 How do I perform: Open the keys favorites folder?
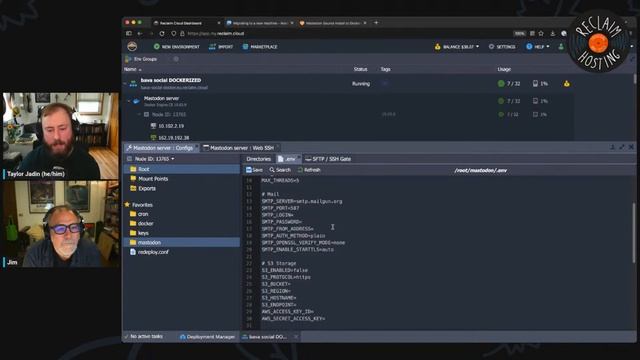[139, 233]
